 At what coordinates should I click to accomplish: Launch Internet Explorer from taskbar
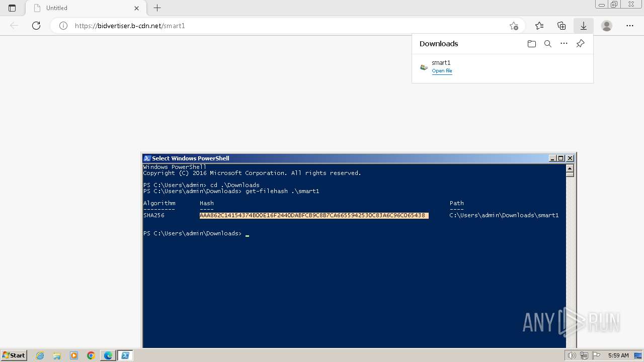(40, 355)
